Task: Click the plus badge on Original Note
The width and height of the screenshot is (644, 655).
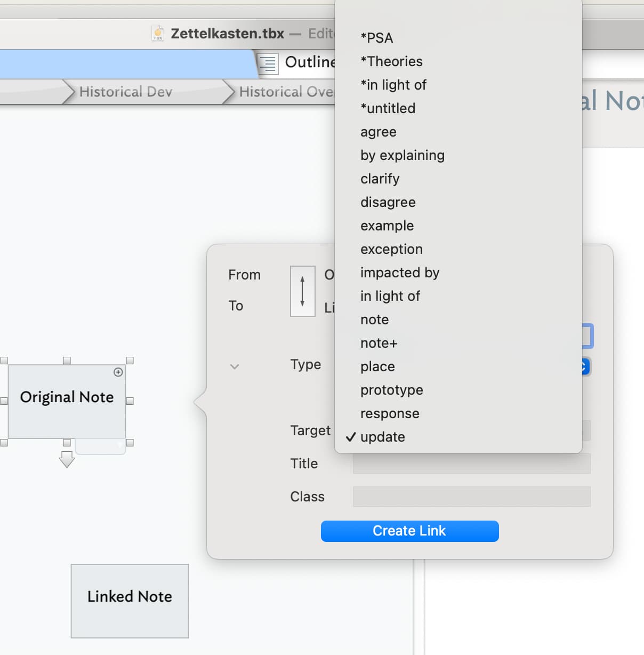Action: pyautogui.click(x=118, y=372)
